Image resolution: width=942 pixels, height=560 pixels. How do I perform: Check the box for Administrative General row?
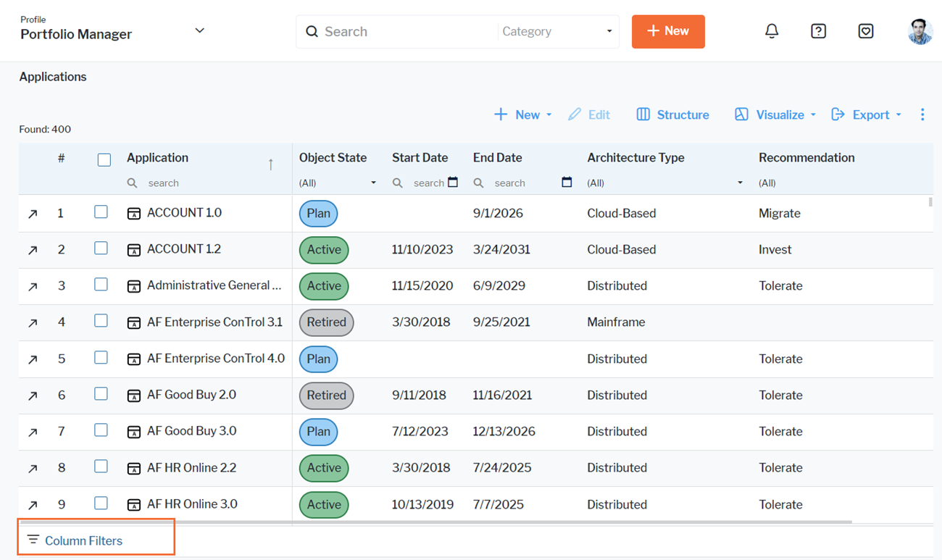pyautogui.click(x=101, y=284)
